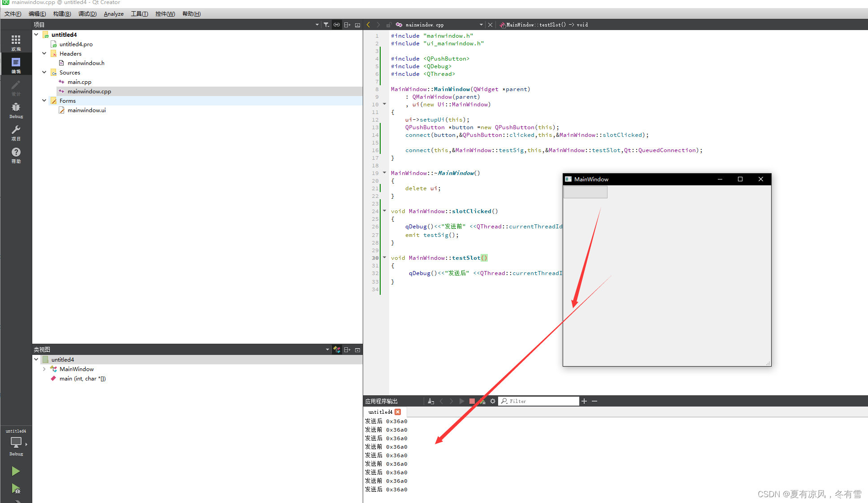Open the project tree filter options

pyautogui.click(x=326, y=25)
